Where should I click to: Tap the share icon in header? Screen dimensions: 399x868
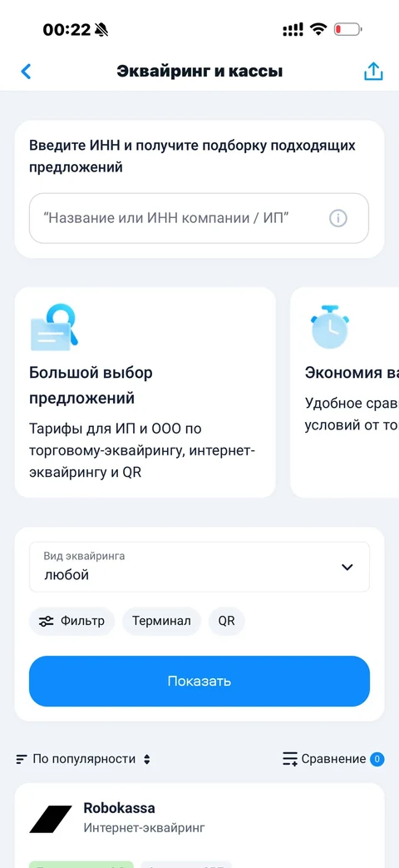coord(373,71)
